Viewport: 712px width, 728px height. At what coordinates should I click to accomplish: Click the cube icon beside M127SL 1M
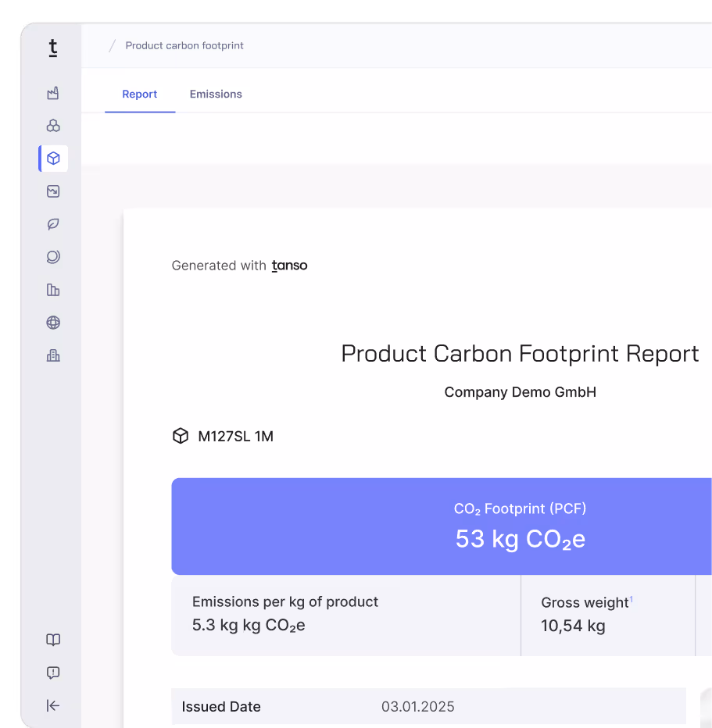(x=181, y=436)
